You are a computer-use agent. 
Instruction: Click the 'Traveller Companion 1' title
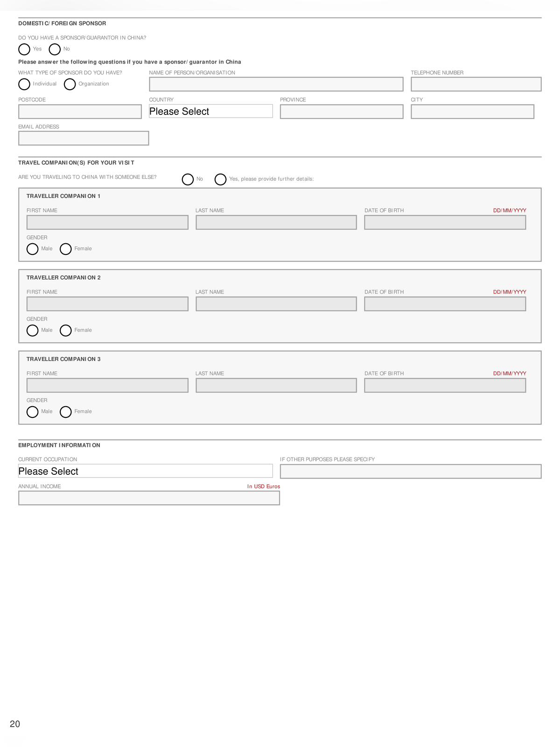pyautogui.click(x=63, y=196)
